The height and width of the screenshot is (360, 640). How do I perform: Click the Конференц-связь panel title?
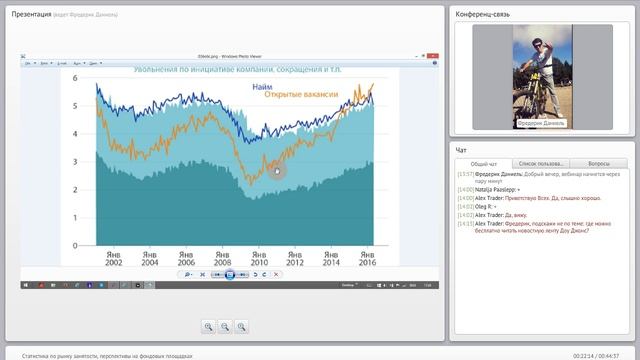click(x=482, y=14)
